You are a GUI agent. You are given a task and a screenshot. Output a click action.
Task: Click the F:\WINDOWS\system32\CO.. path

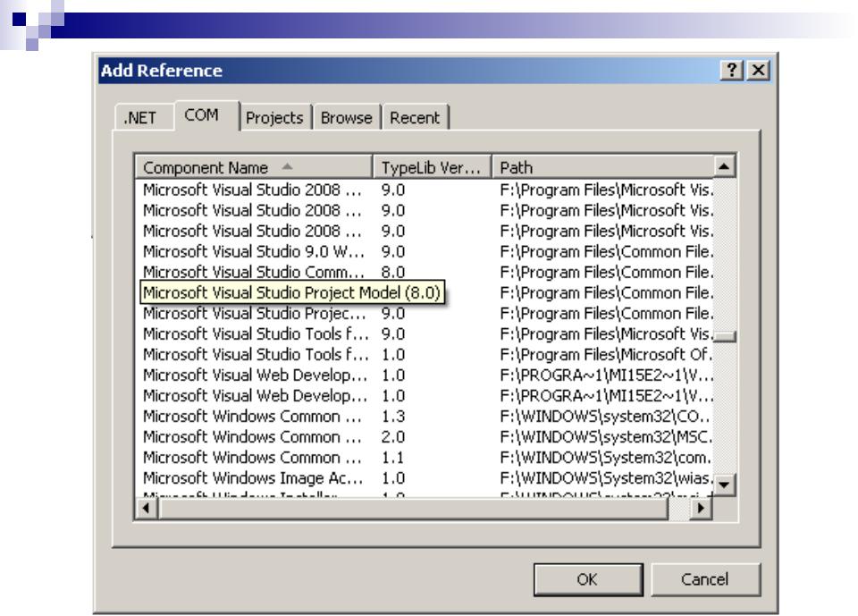tap(605, 417)
